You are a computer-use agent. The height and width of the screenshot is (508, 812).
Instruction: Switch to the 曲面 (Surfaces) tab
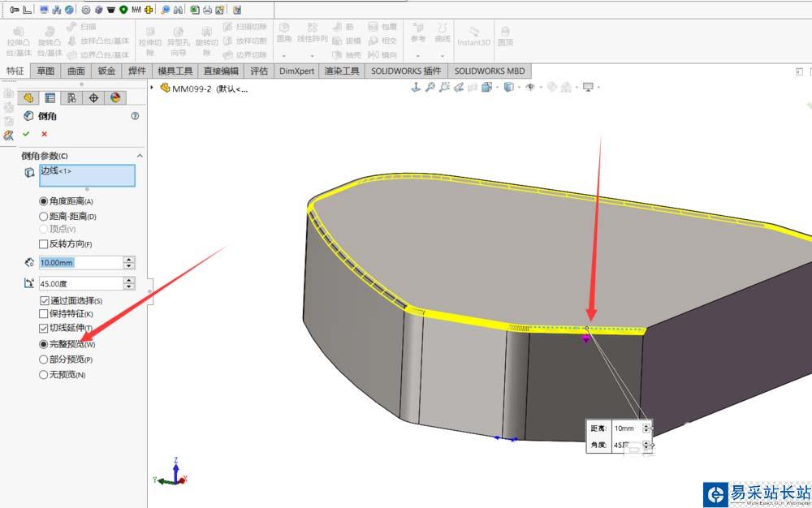tap(76, 71)
